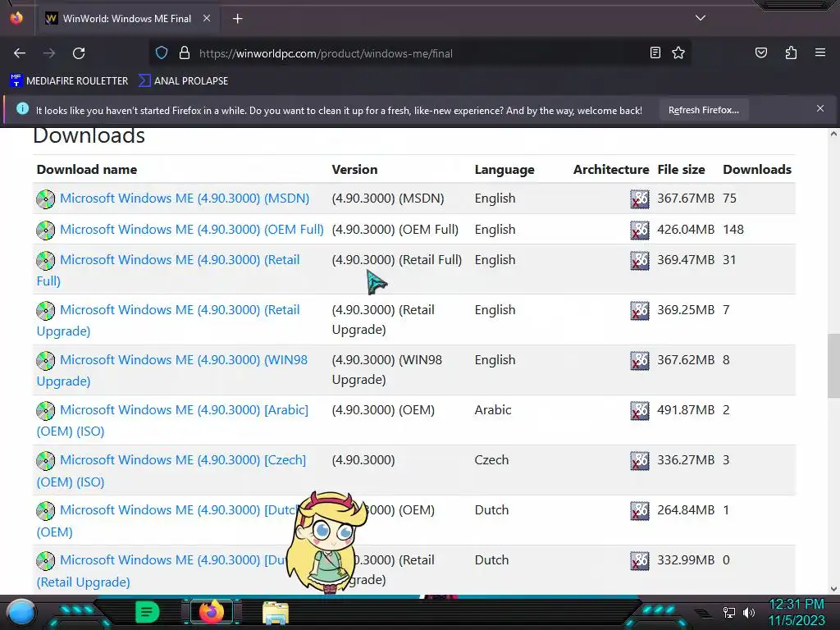Open Windows ME (WIN98 Upgrade) download link

point(172,370)
